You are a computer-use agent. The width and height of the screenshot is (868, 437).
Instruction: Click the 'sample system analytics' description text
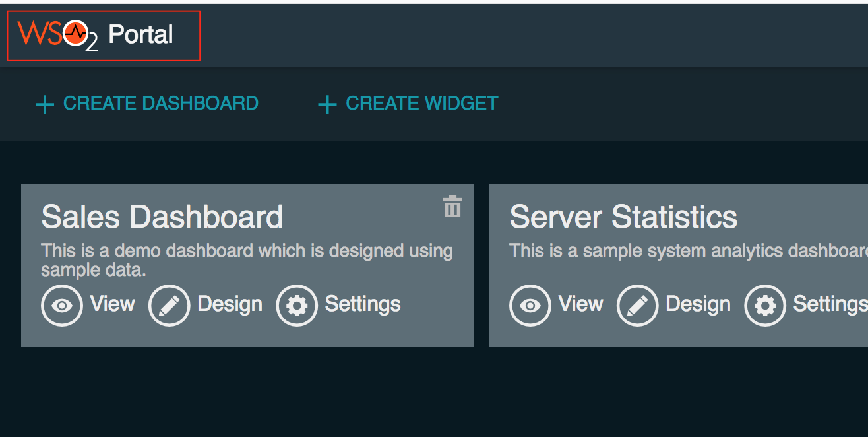tap(689, 251)
